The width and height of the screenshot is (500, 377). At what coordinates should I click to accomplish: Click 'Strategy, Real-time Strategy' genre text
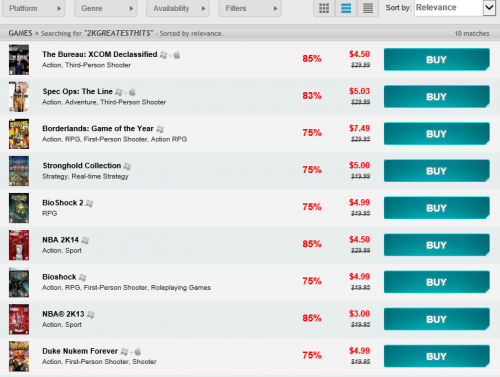pyautogui.click(x=85, y=176)
